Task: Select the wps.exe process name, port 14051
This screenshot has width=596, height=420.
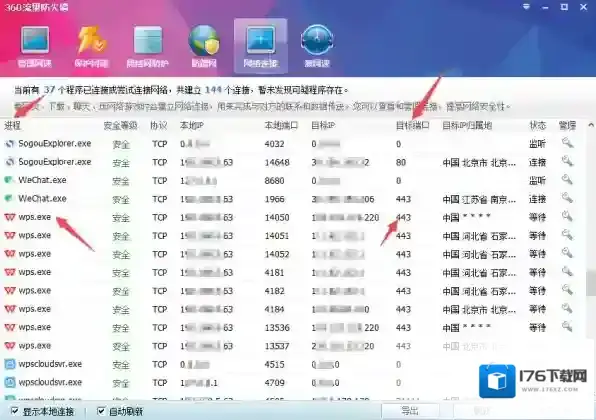Action: [35, 235]
